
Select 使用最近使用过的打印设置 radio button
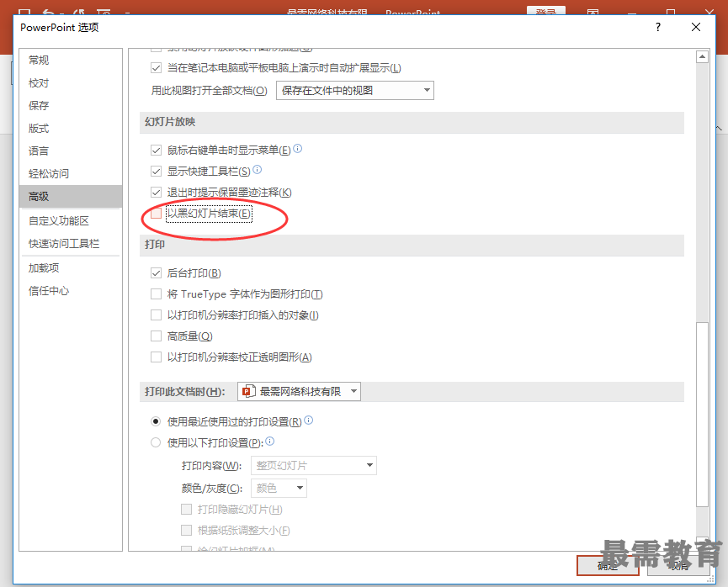156,422
